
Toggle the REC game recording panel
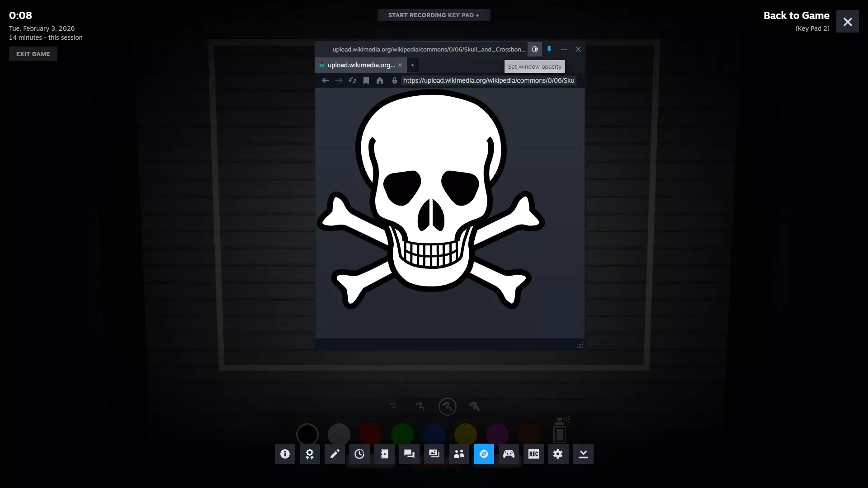click(533, 454)
